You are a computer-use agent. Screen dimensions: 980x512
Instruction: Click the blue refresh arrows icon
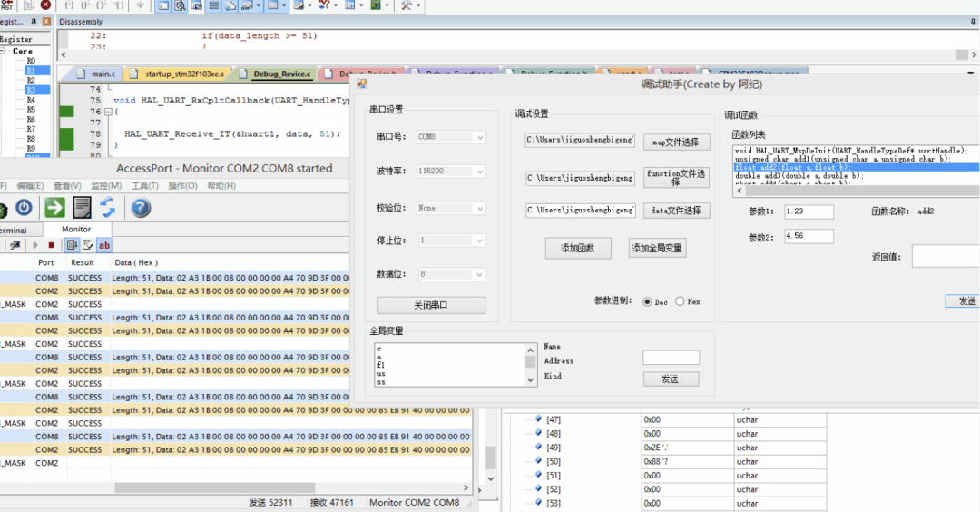(x=108, y=208)
